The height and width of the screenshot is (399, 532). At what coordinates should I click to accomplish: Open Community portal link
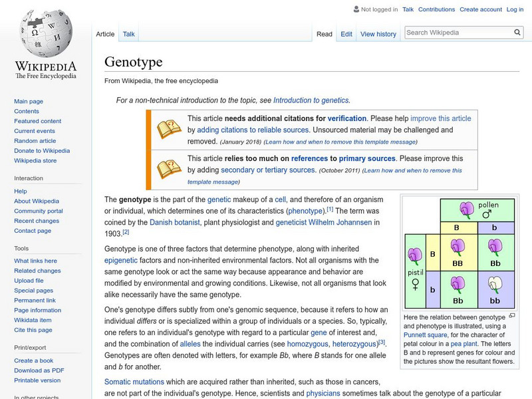click(x=39, y=211)
